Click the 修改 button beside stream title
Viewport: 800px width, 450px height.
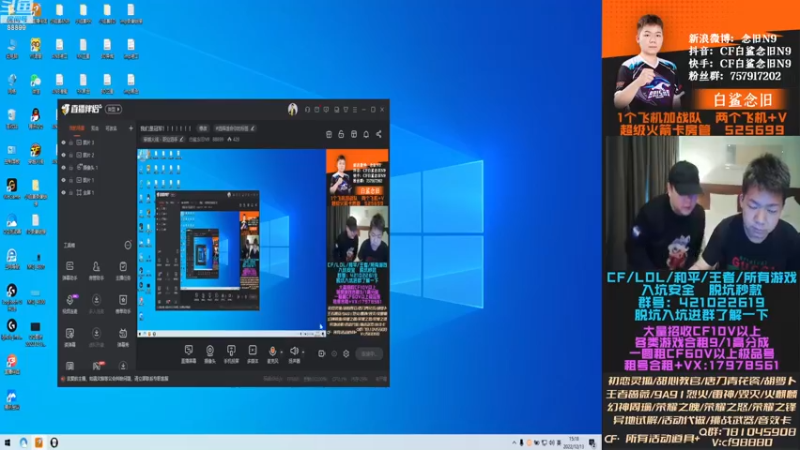[203, 129]
